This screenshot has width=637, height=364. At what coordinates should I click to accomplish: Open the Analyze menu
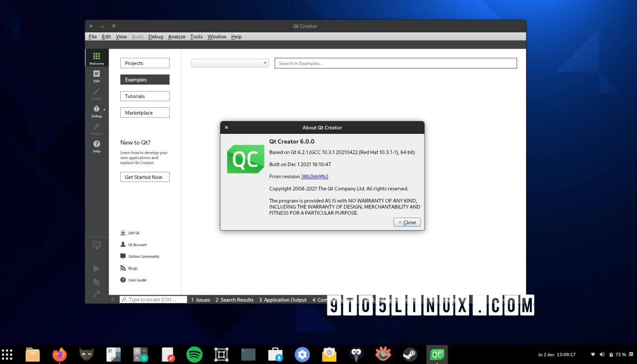pyautogui.click(x=177, y=37)
